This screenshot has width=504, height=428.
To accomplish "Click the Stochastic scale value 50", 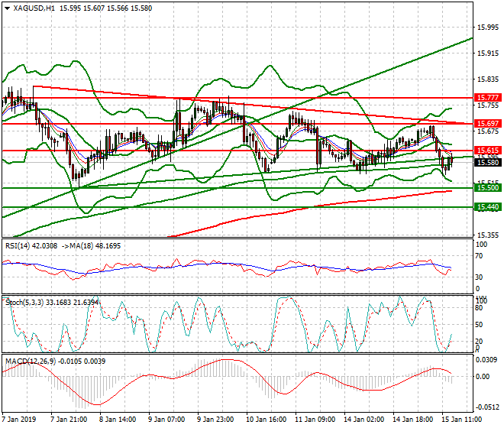I will [x=479, y=325].
